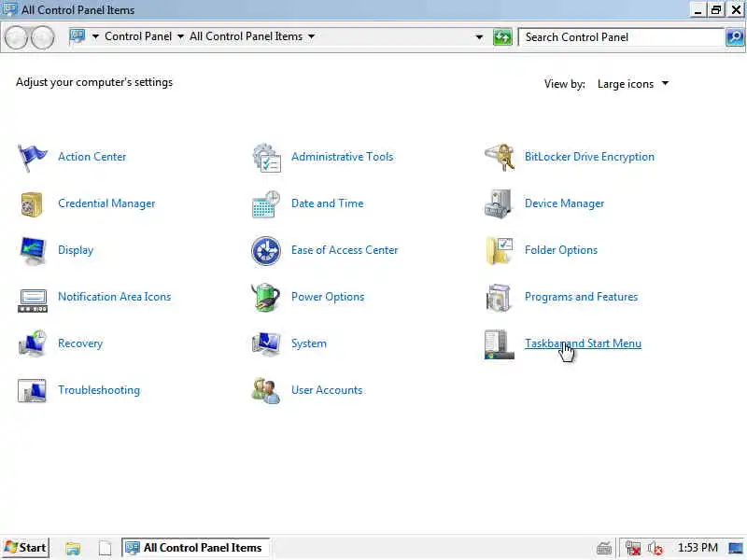747x560 pixels.
Task: Click the 1:53 PM clock
Action: [698, 548]
